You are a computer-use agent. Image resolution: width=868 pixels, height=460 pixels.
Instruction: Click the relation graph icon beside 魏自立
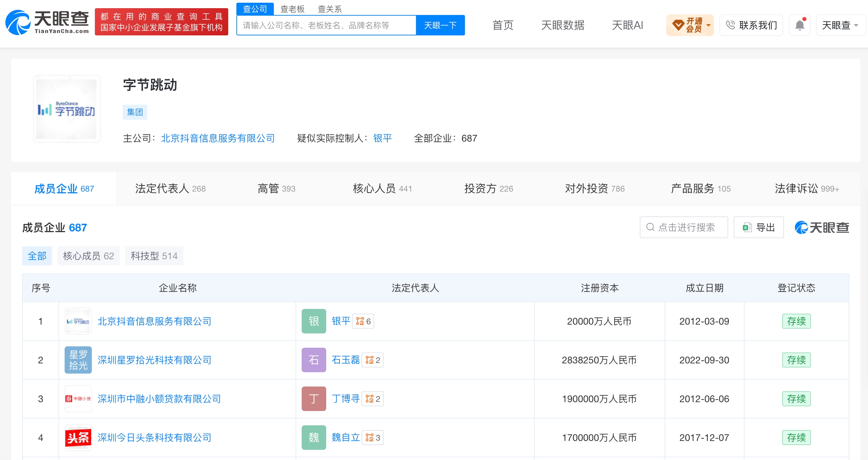pyautogui.click(x=369, y=438)
